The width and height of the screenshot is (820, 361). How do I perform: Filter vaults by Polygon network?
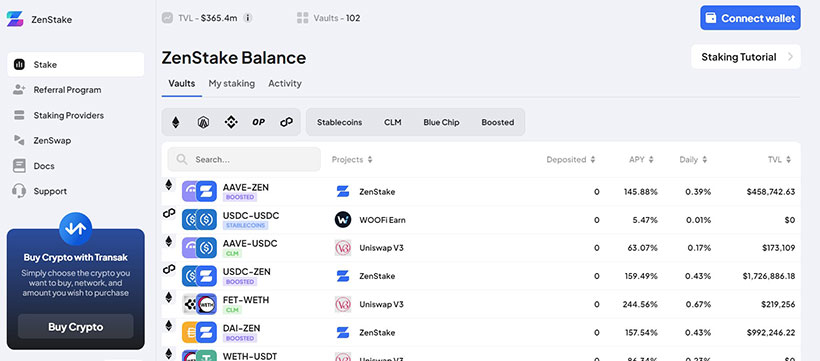[x=286, y=122]
